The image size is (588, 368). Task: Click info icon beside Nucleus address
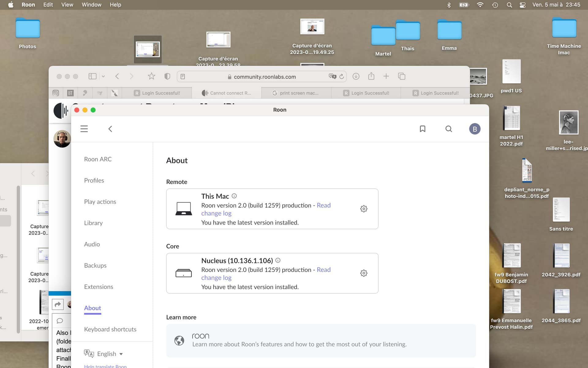coord(278,260)
